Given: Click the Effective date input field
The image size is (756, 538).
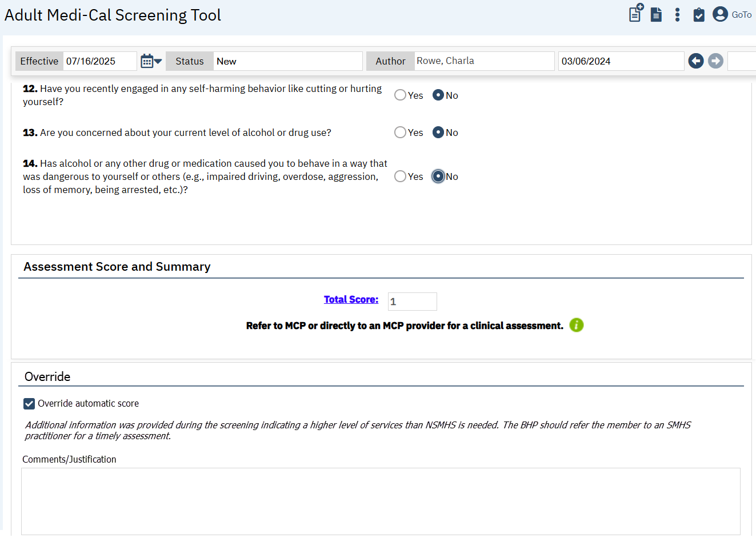Looking at the screenshot, I should tap(99, 61).
